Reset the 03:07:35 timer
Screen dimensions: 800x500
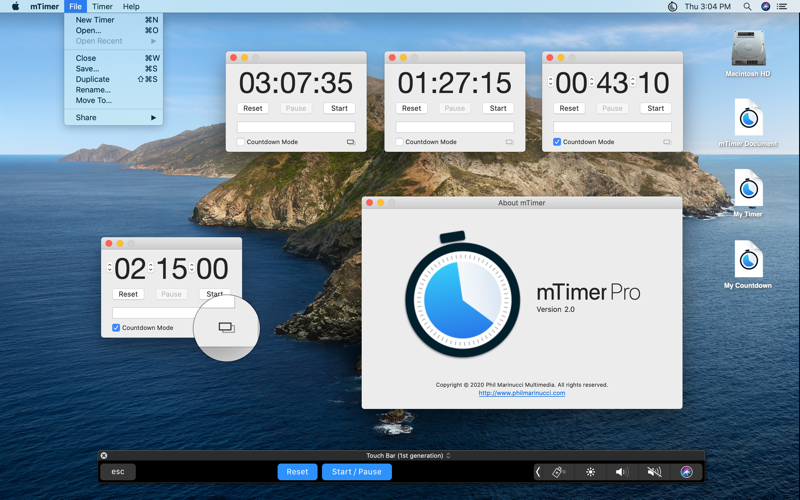tap(253, 108)
